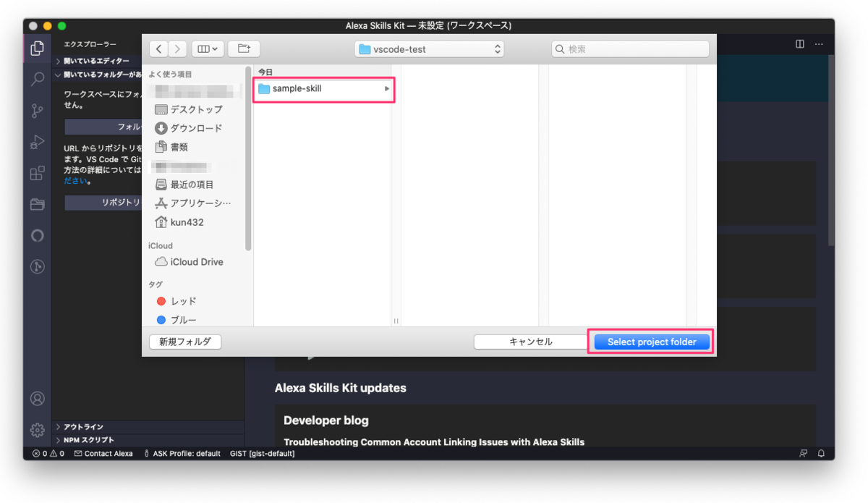Screen dimensions: 868x503
Task: Click the 検索 search field
Action: (631, 49)
